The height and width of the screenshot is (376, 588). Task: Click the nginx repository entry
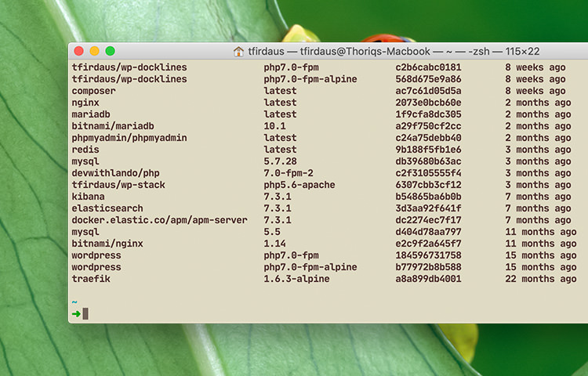coord(85,103)
